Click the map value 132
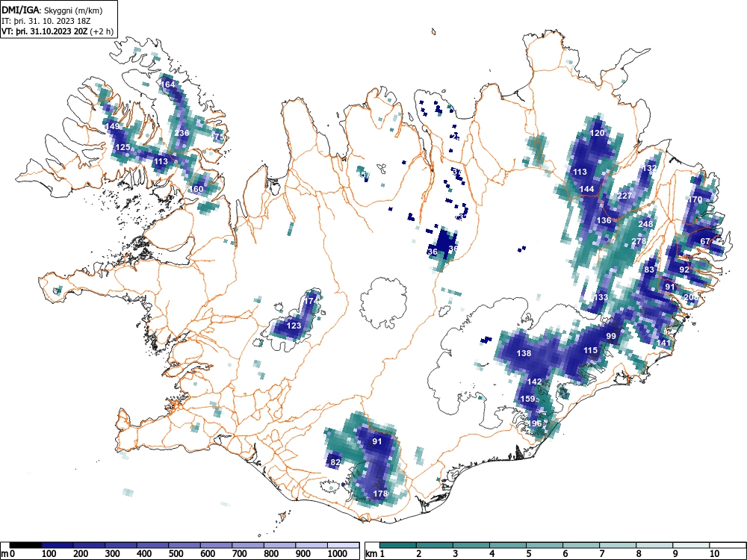Screen dimensions: 747x560 click(x=649, y=168)
